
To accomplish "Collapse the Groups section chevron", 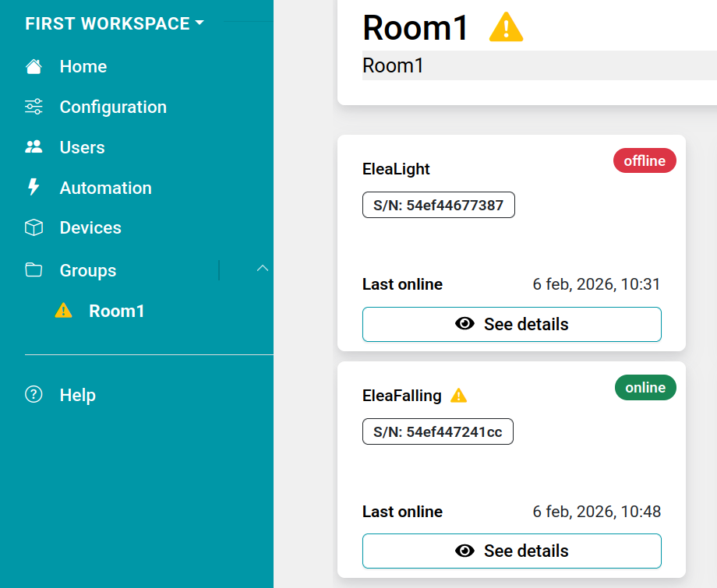I will click(263, 269).
